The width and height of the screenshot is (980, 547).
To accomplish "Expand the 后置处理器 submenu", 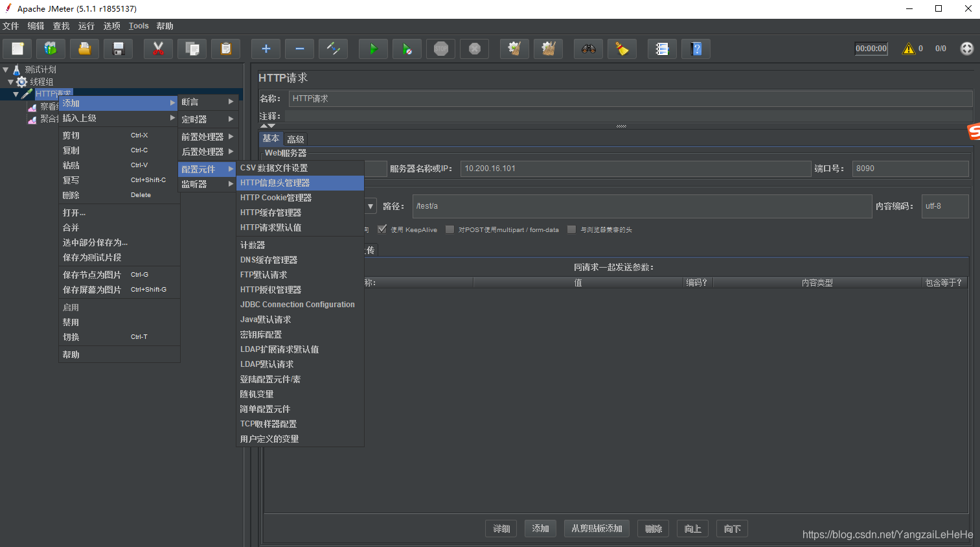I will coord(208,152).
